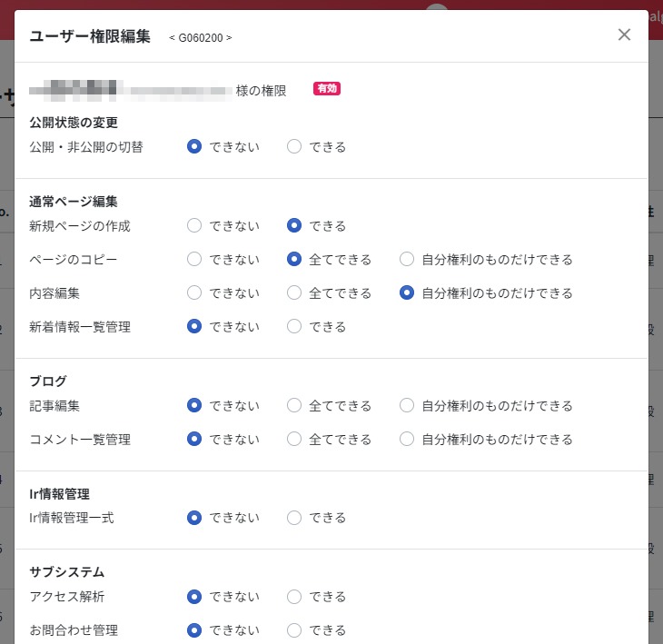
Task: Enable できる for お問合わせ管理
Action: tap(294, 629)
